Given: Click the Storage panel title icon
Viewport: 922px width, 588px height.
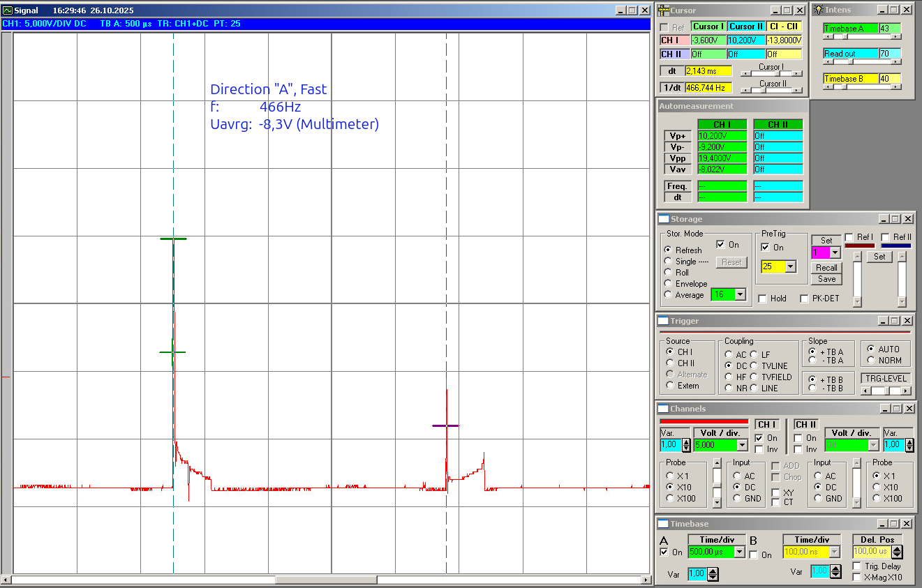Looking at the screenshot, I should pos(663,219).
